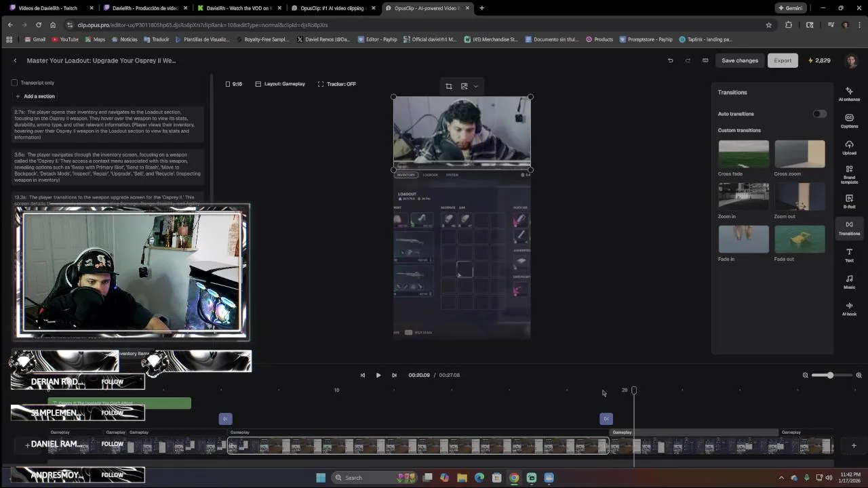The width and height of the screenshot is (868, 488).
Task: Apply the Fade out transition
Action: 800,239
